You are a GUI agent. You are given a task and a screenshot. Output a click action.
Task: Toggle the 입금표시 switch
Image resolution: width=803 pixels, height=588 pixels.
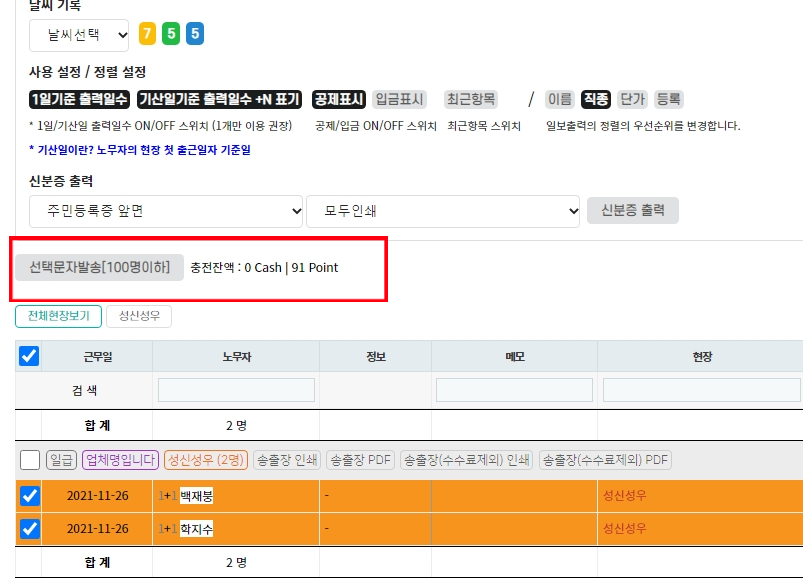400,99
